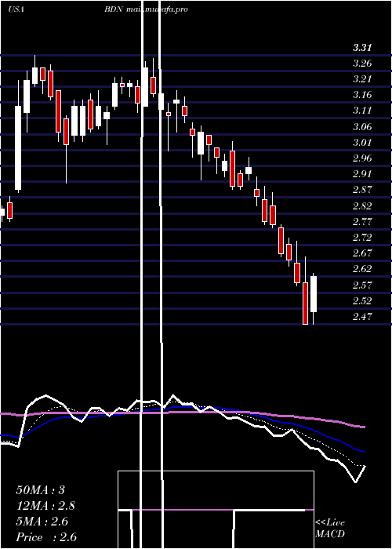This screenshot has width=392, height=549.
Task: Click the 5MA : 2.6 readout
Action: pos(42,522)
